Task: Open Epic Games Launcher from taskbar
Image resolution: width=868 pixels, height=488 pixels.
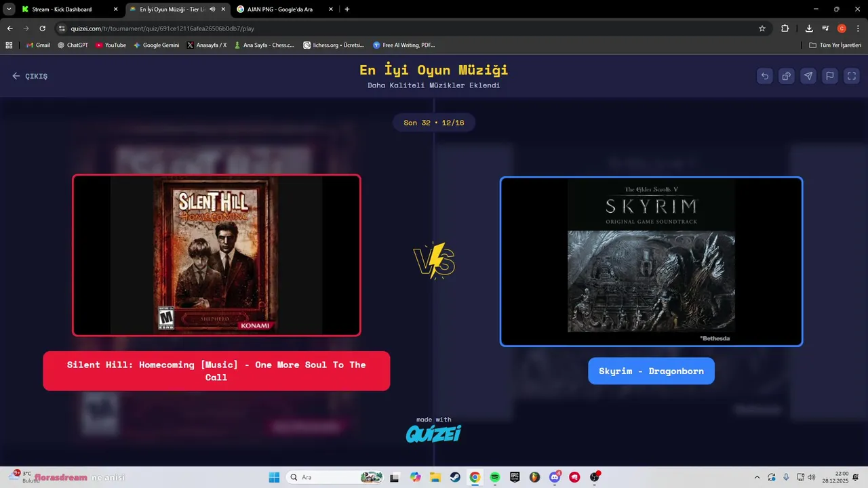Action: click(x=515, y=477)
